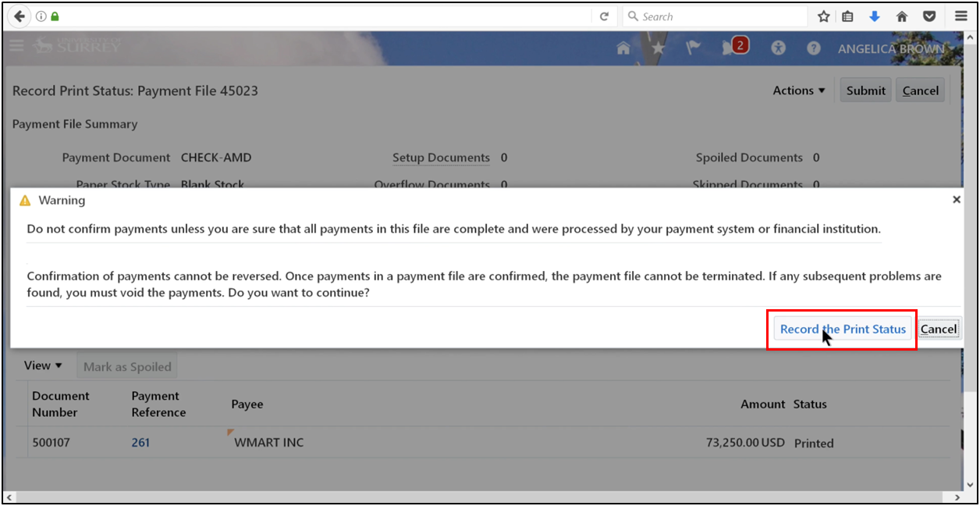The image size is (980, 506).
Task: Click Record the Print Status
Action: click(842, 329)
